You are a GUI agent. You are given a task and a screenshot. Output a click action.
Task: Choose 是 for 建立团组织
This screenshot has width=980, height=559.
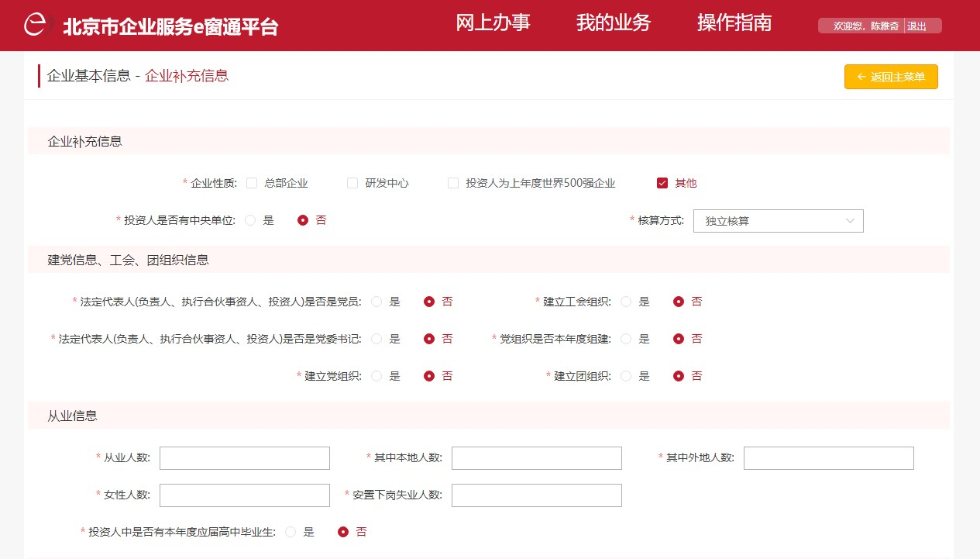pyautogui.click(x=626, y=376)
